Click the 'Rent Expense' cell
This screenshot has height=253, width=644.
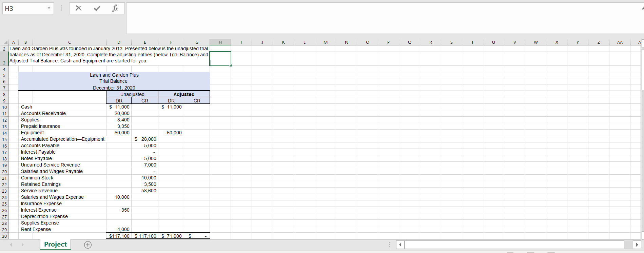[x=36, y=229]
